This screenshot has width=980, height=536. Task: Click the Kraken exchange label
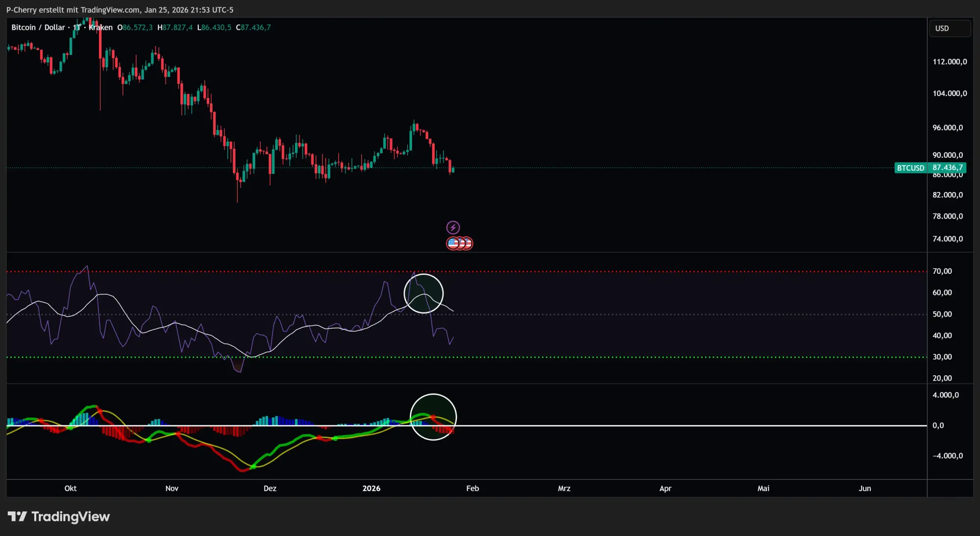click(100, 27)
